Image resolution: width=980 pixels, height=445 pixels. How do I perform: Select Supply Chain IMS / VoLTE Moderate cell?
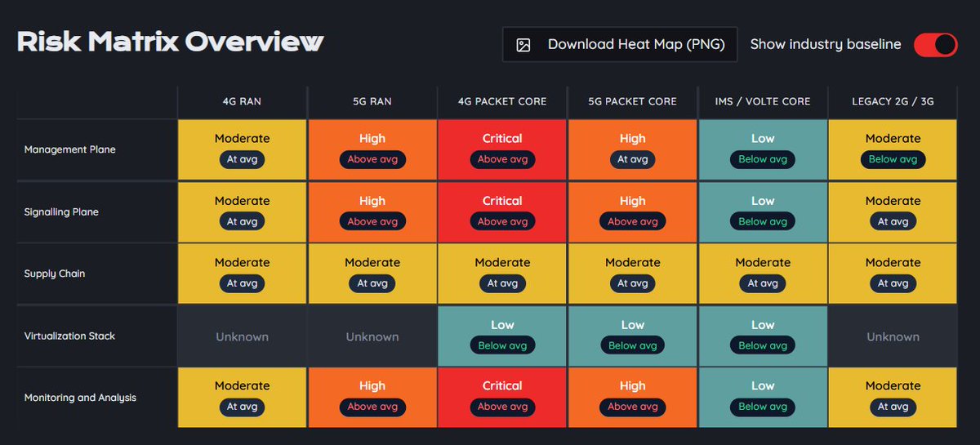pyautogui.click(x=763, y=274)
